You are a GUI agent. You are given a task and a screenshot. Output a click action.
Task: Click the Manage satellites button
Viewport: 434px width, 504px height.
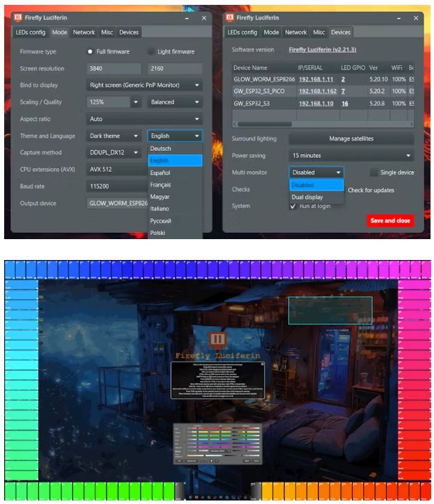(x=351, y=139)
